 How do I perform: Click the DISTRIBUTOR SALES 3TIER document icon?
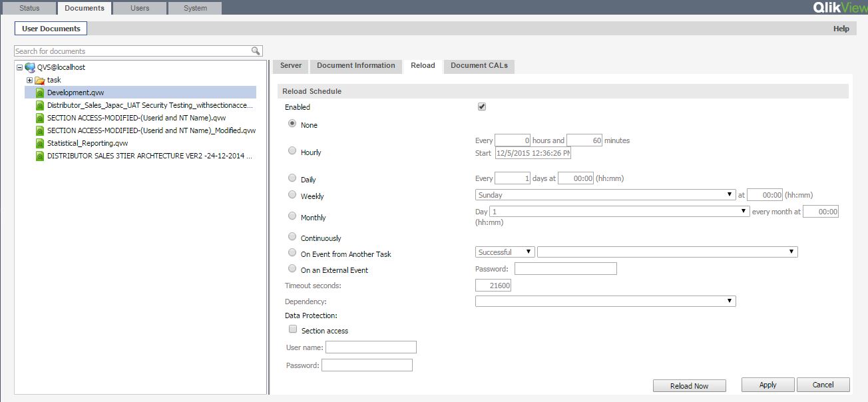pos(40,156)
